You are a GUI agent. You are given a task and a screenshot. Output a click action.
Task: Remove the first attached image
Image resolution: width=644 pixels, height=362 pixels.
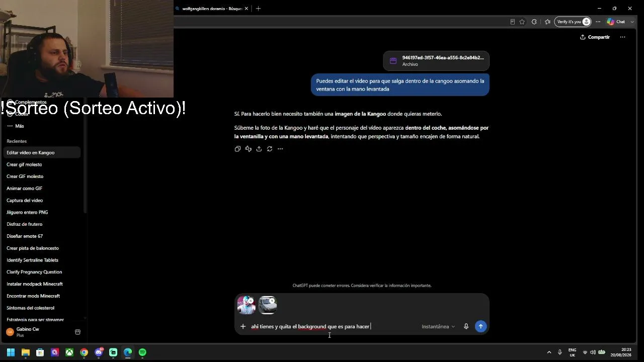[x=251, y=301]
